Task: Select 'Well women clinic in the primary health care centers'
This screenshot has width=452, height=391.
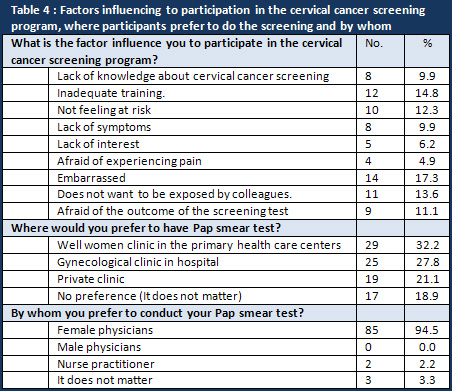Action: pos(199,245)
